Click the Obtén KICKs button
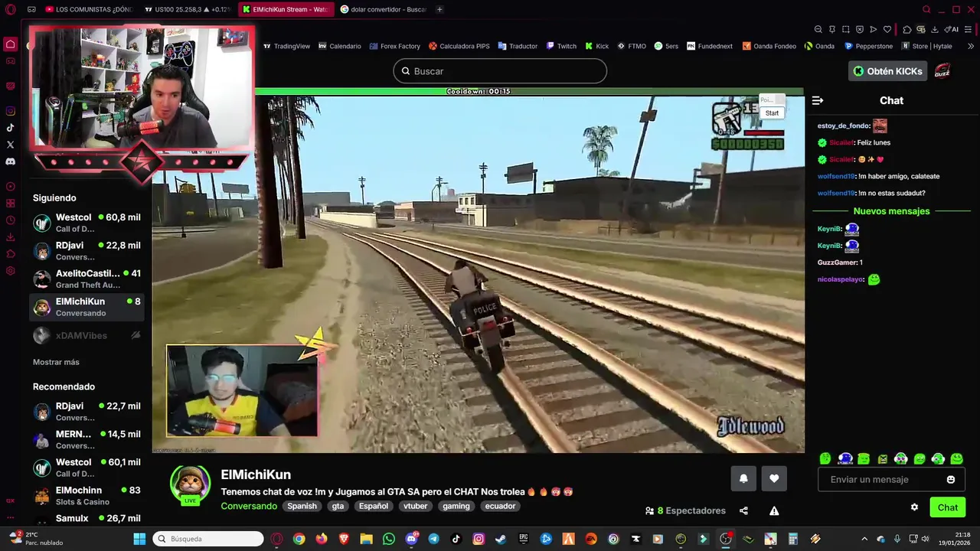 click(888, 71)
